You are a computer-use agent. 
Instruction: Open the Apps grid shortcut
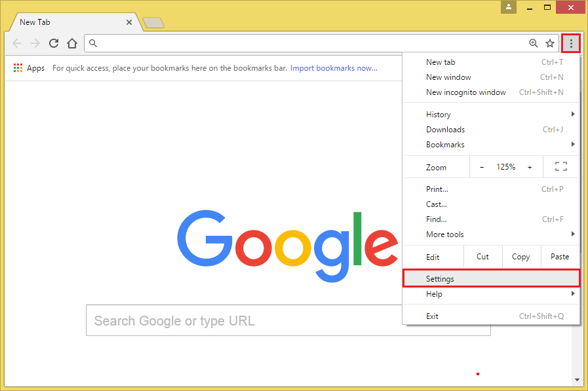[x=29, y=68]
